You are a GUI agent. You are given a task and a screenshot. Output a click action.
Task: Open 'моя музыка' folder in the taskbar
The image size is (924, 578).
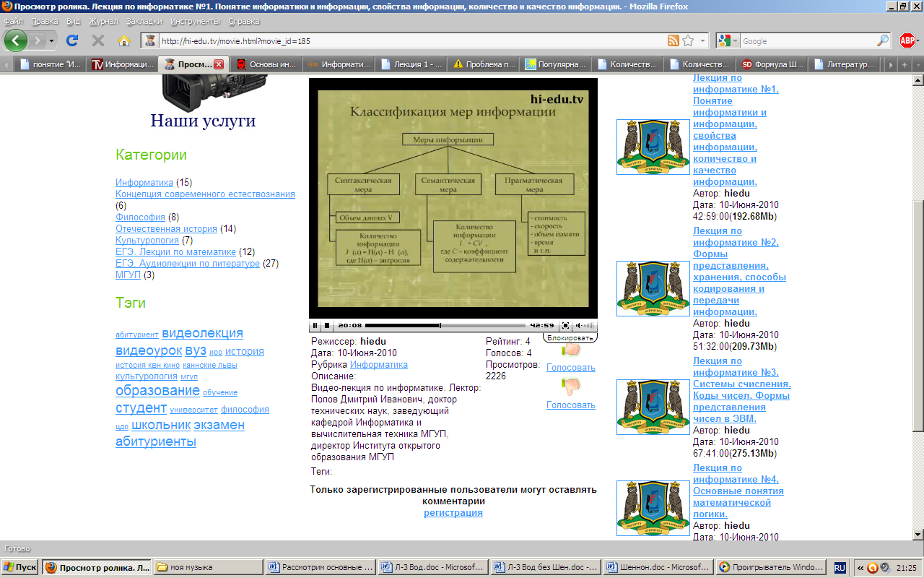(x=208, y=567)
